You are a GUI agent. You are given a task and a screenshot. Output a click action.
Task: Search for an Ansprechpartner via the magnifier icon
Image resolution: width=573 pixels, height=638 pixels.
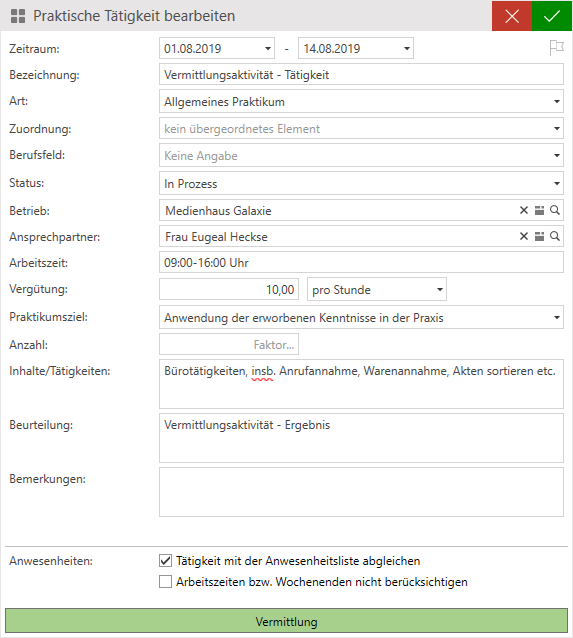[555, 236]
